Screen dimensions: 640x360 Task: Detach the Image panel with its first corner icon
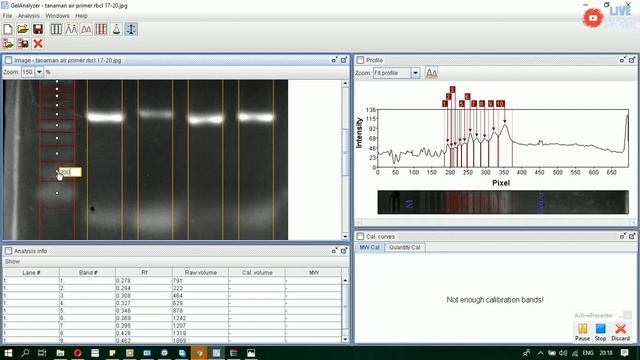tap(335, 60)
